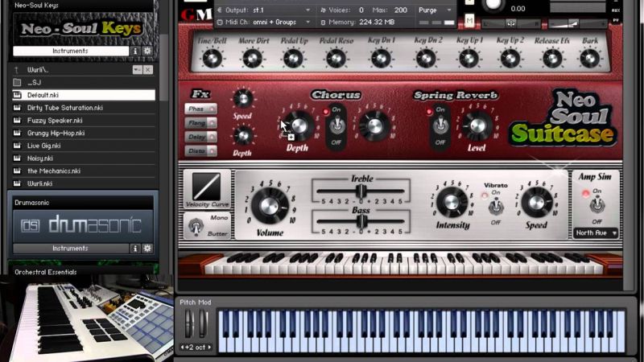Screen dimensions: 644x362
Task: Click the Volume knob
Action: [269, 204]
